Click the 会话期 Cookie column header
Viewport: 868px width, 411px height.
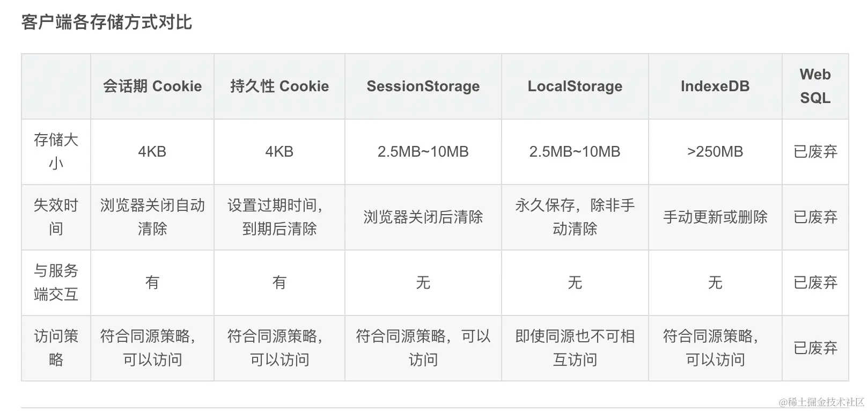(152, 86)
